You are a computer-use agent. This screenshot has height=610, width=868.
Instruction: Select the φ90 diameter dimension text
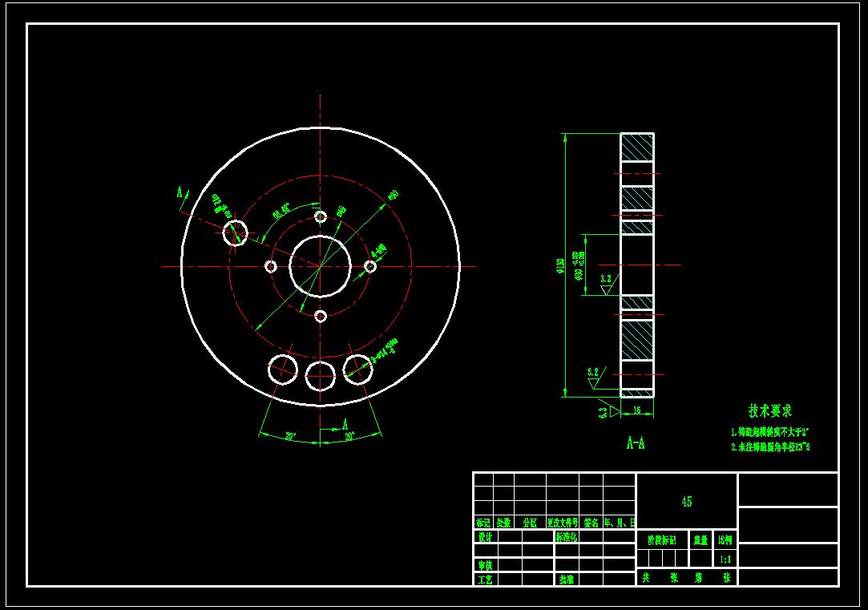(x=393, y=196)
